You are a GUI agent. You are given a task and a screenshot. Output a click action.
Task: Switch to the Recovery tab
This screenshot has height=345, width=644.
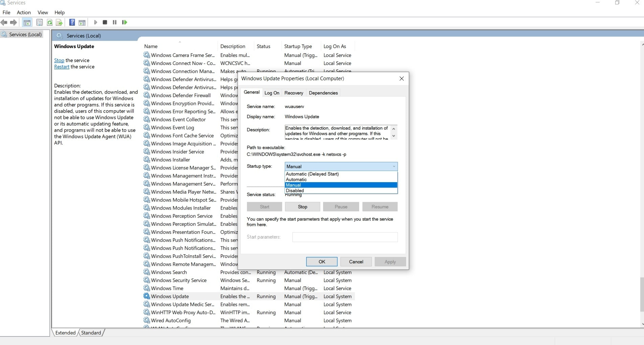[294, 93]
